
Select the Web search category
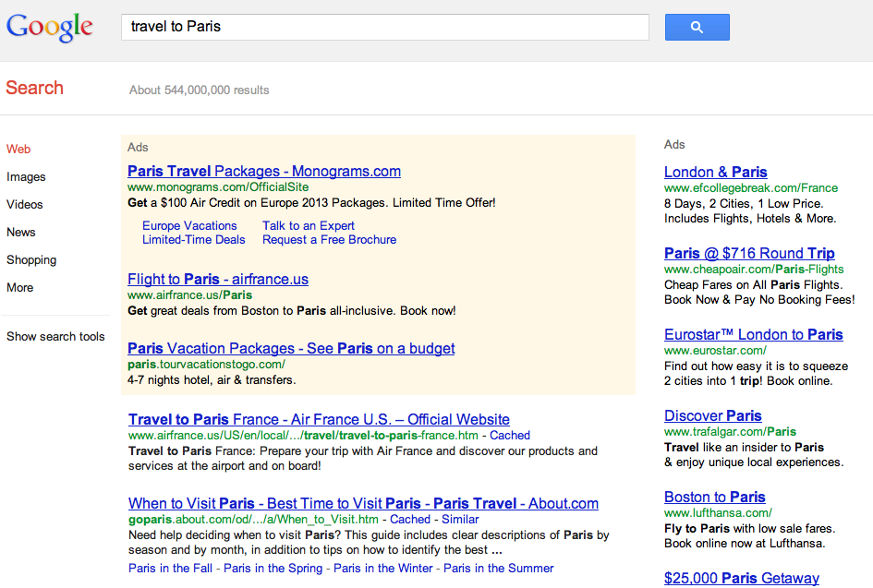tap(18, 150)
